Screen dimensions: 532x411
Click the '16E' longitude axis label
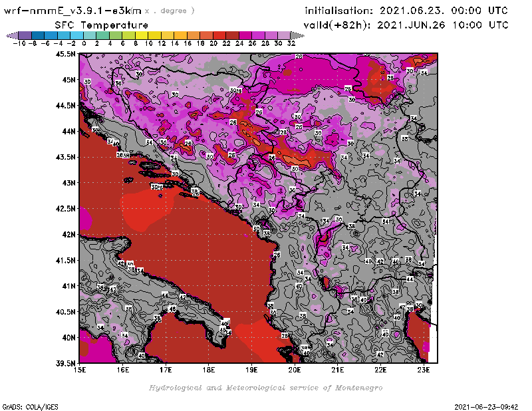123,370
